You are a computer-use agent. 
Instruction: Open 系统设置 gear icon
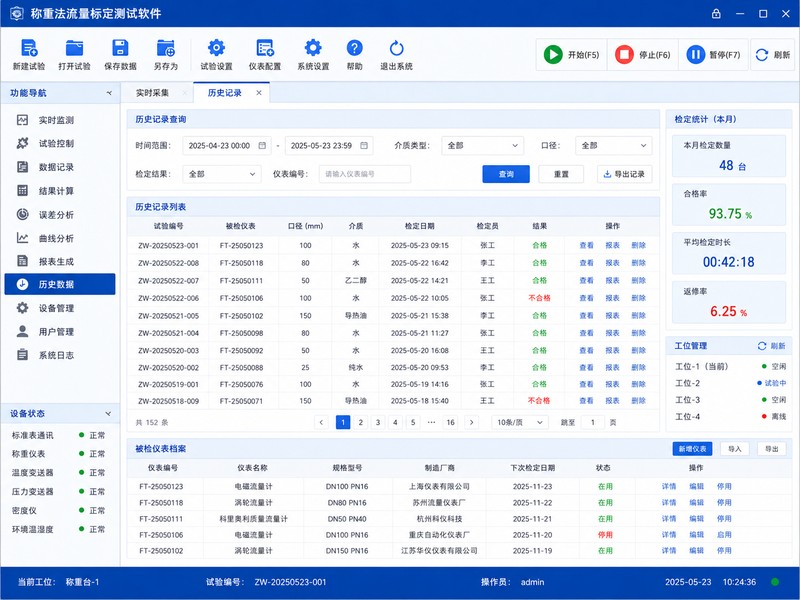[x=313, y=48]
